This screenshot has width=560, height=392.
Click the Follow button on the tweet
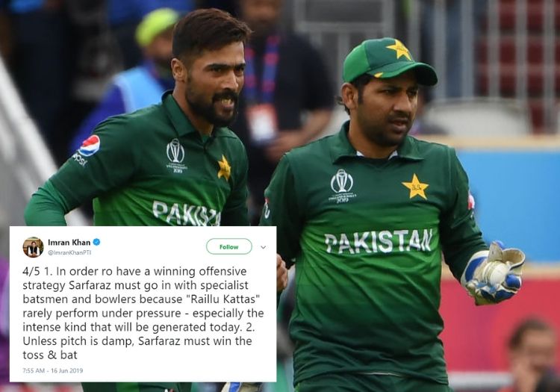229,246
